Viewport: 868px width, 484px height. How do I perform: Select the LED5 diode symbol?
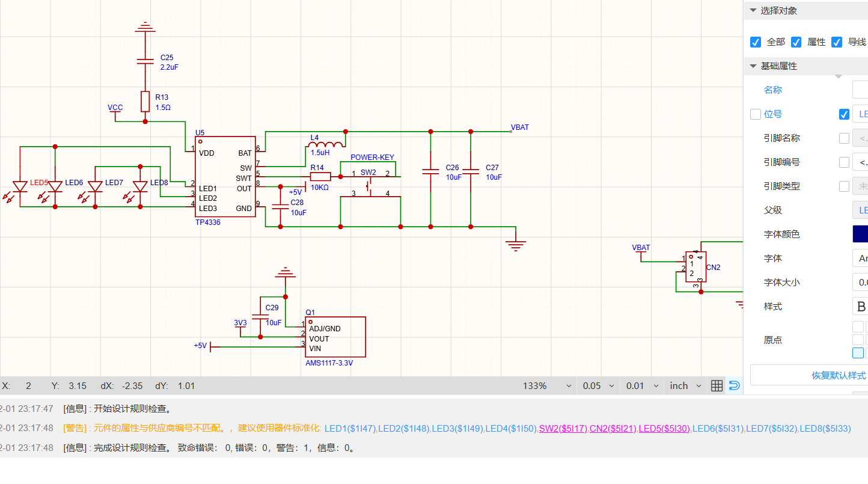tap(20, 187)
